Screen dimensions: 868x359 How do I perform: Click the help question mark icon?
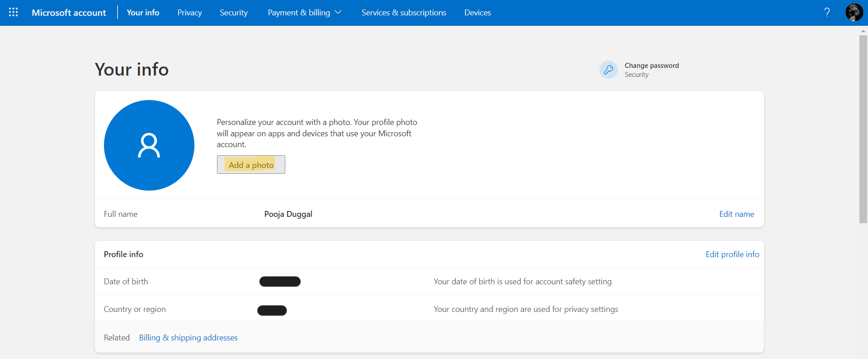tap(827, 12)
